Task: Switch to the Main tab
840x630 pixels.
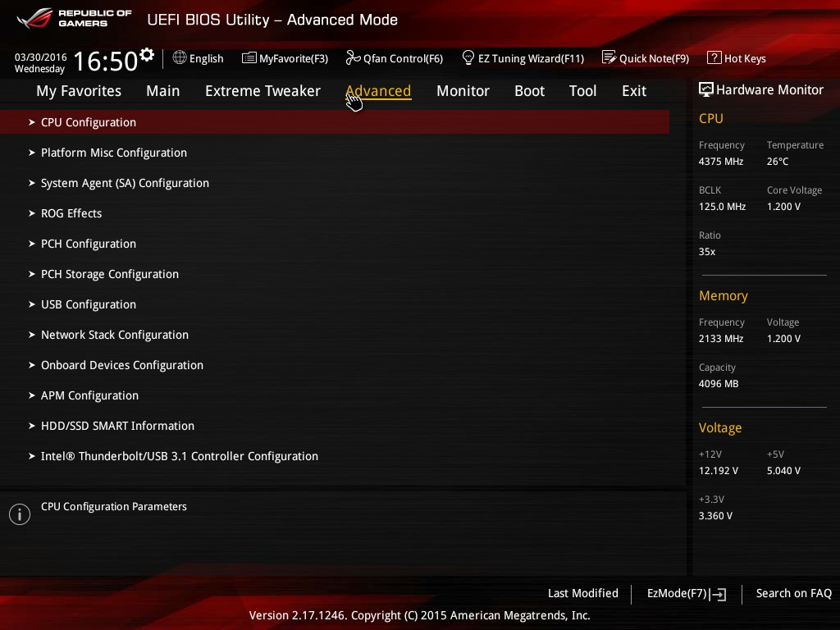Action: coord(163,91)
